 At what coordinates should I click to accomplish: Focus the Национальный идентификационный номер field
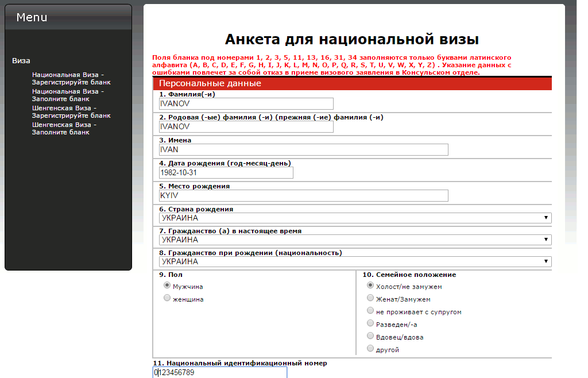click(220, 372)
